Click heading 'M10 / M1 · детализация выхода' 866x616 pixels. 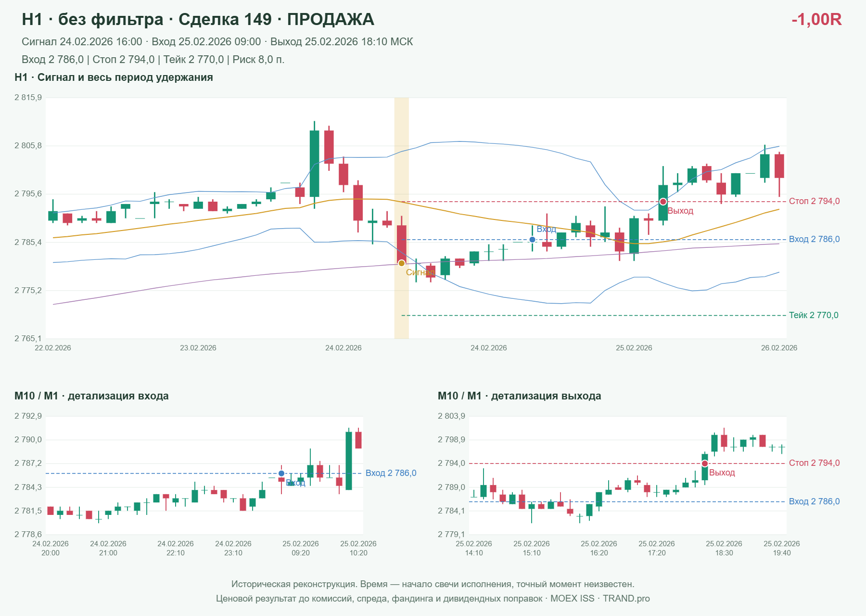519,396
